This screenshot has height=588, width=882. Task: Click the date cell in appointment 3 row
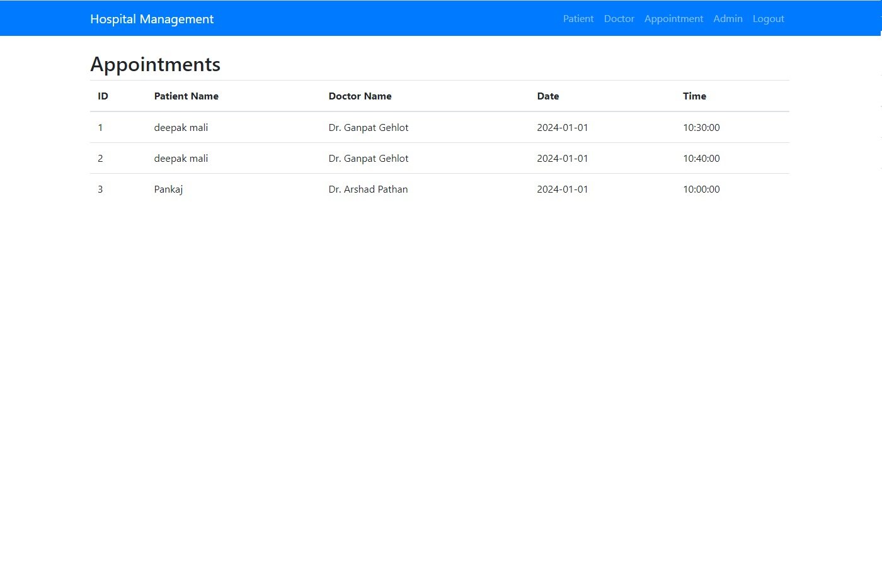[x=562, y=189]
